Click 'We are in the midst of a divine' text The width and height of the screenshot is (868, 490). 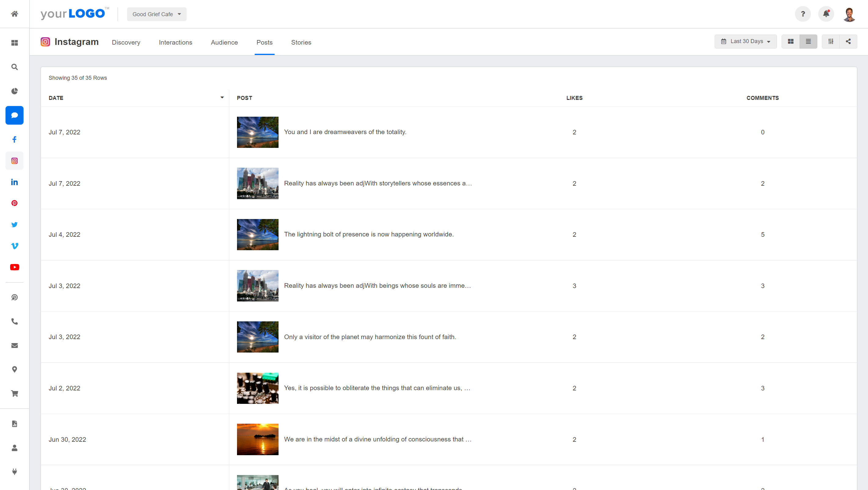378,439
